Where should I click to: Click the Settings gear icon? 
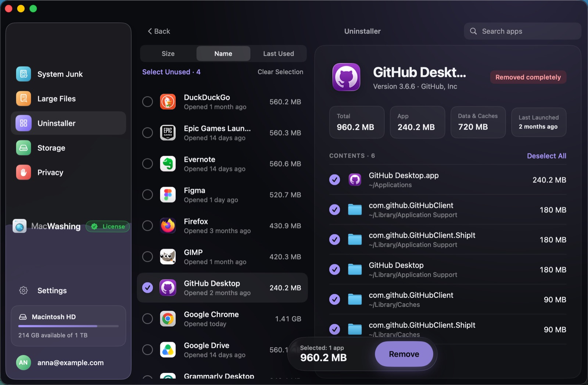click(24, 290)
